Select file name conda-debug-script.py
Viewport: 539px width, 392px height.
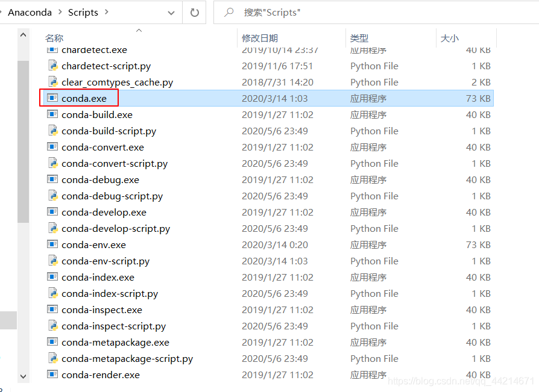(112, 196)
